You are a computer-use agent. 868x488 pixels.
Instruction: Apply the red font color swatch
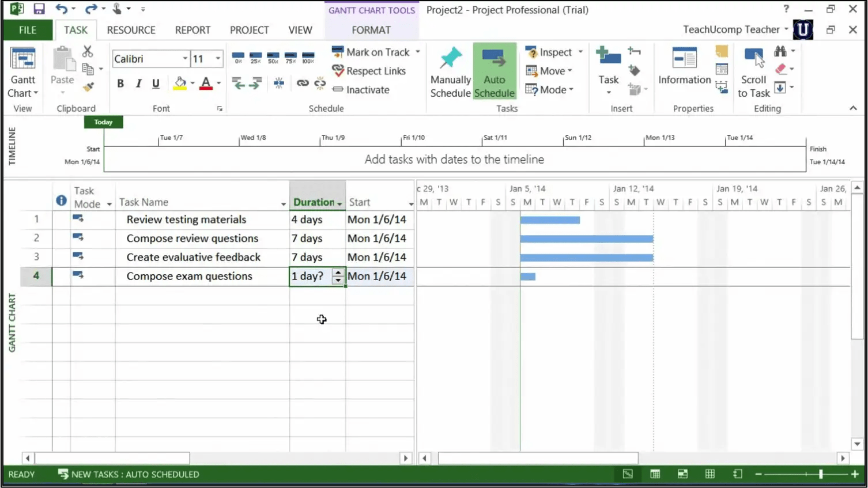coord(206,84)
